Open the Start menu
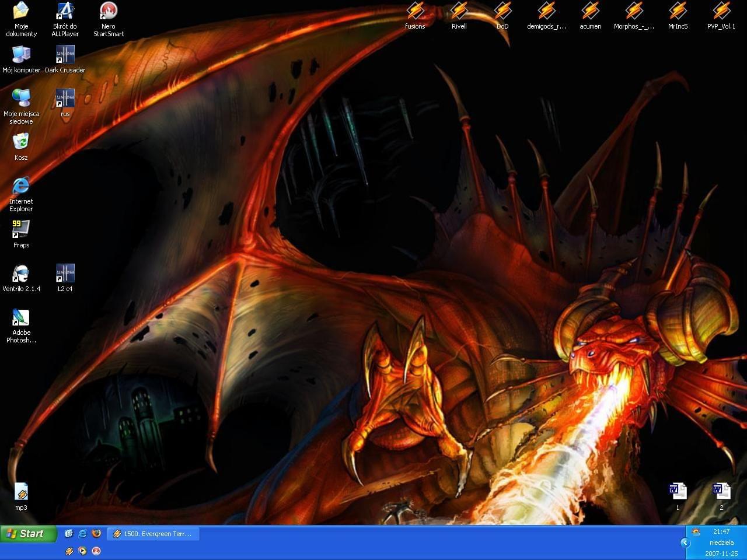Image resolution: width=747 pixels, height=560 pixels. click(x=28, y=534)
